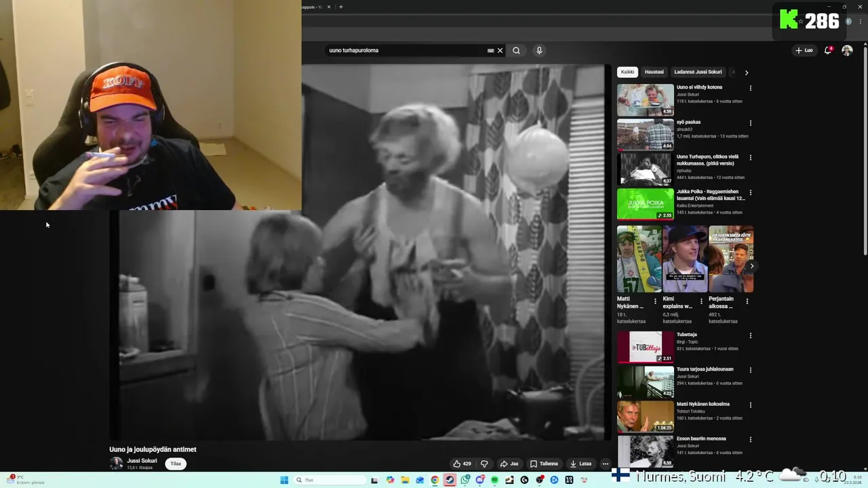
Task: Select the 'Kaikki' filter chip
Action: click(x=627, y=72)
